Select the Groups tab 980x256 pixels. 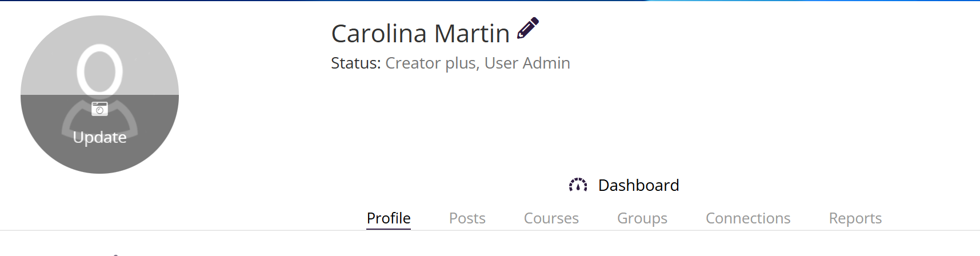point(642,218)
